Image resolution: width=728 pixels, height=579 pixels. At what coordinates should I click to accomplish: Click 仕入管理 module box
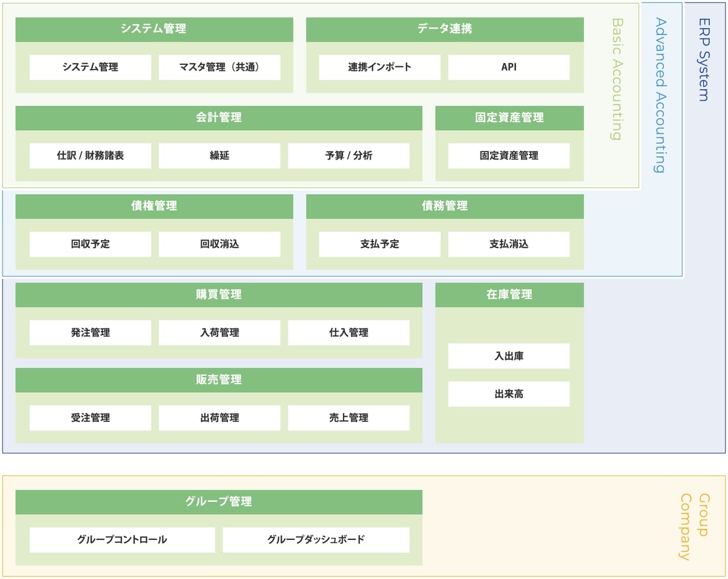click(349, 332)
